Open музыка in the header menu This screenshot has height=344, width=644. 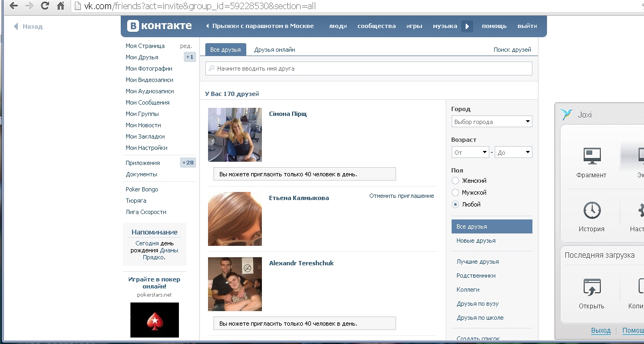point(445,26)
